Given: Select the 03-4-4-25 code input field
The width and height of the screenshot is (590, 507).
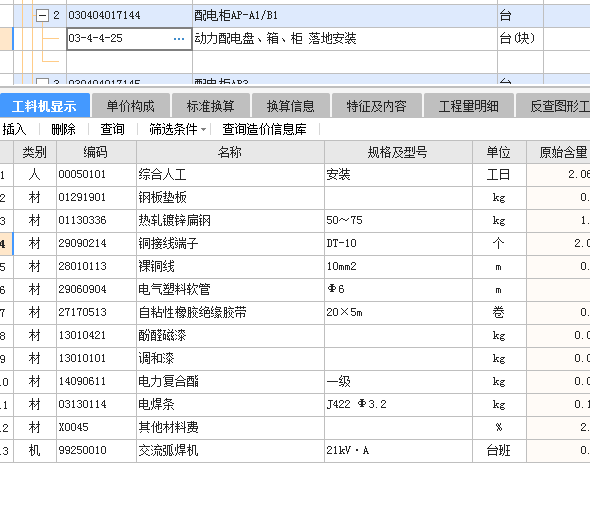Looking at the screenshot, I should pyautogui.click(x=129, y=39).
